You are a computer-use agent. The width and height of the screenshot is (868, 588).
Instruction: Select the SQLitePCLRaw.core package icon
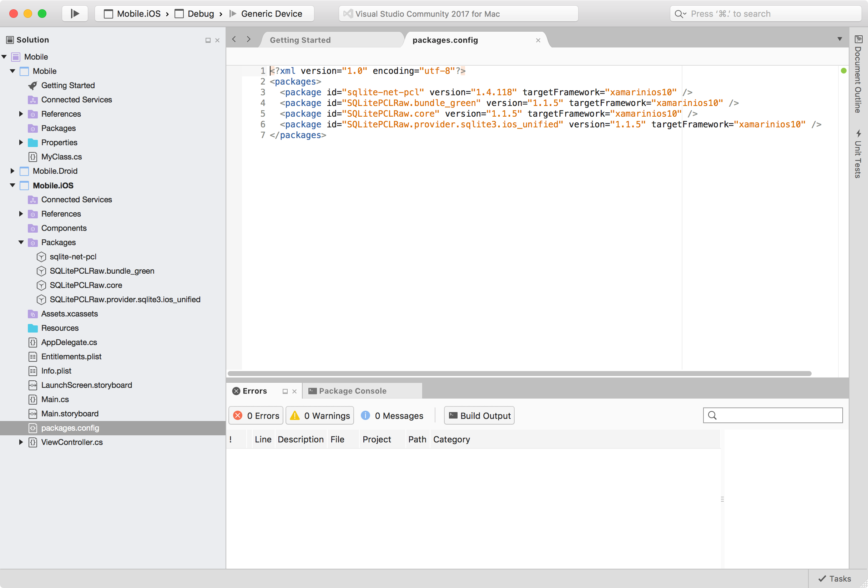click(x=41, y=285)
